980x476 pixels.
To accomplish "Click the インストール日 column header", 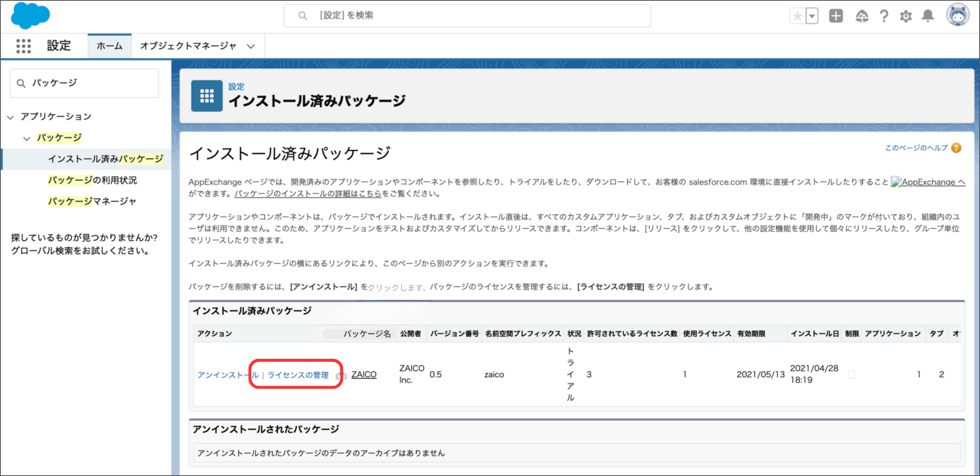I will [815, 334].
